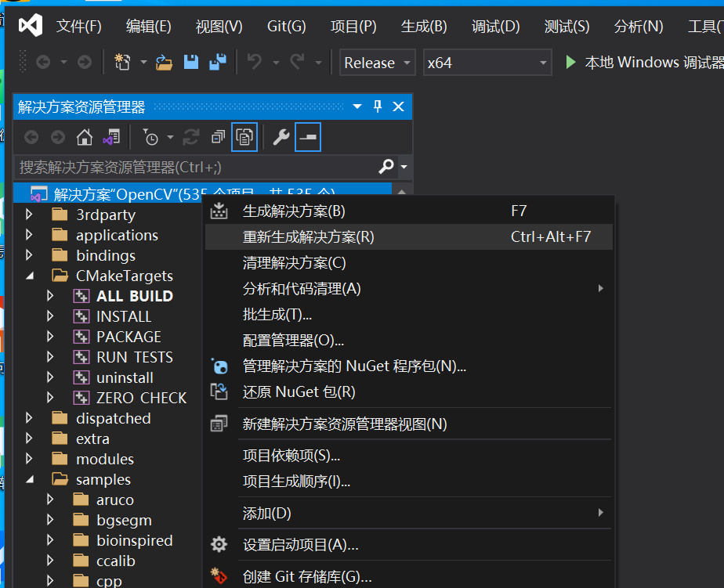
Task: Open the 生成(B) menu
Action: coord(424,27)
